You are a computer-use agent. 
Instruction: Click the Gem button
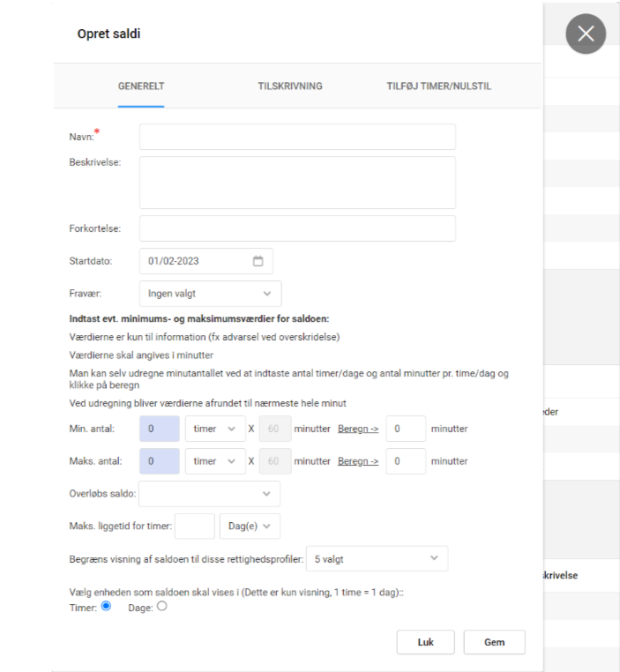click(494, 642)
